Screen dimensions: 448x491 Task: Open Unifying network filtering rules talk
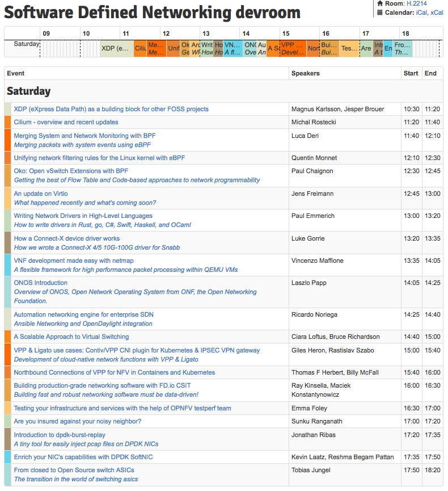[99, 158]
